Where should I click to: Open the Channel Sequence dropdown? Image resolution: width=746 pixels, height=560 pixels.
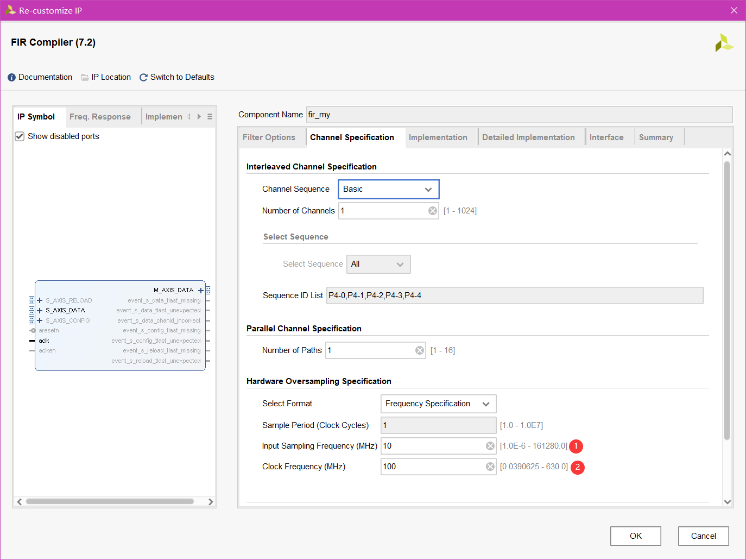[389, 189]
